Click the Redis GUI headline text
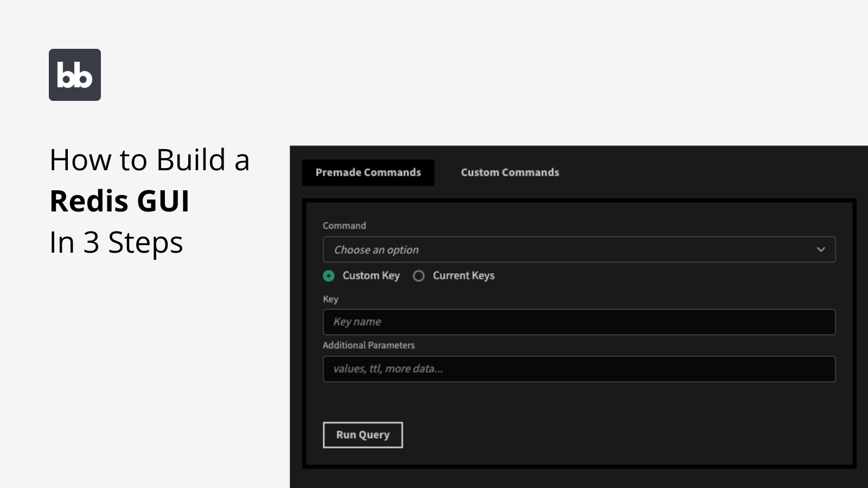This screenshot has height=488, width=868. tap(119, 201)
